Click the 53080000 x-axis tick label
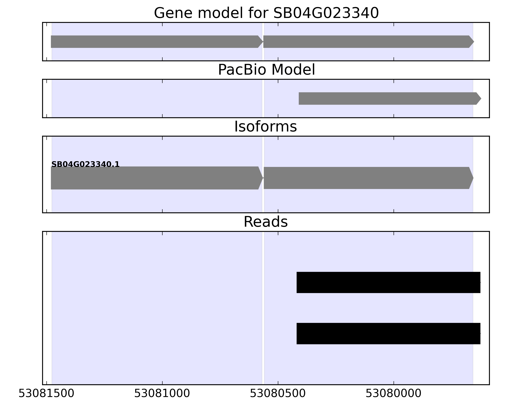Viewport: 532px width, 399px height. (x=393, y=394)
